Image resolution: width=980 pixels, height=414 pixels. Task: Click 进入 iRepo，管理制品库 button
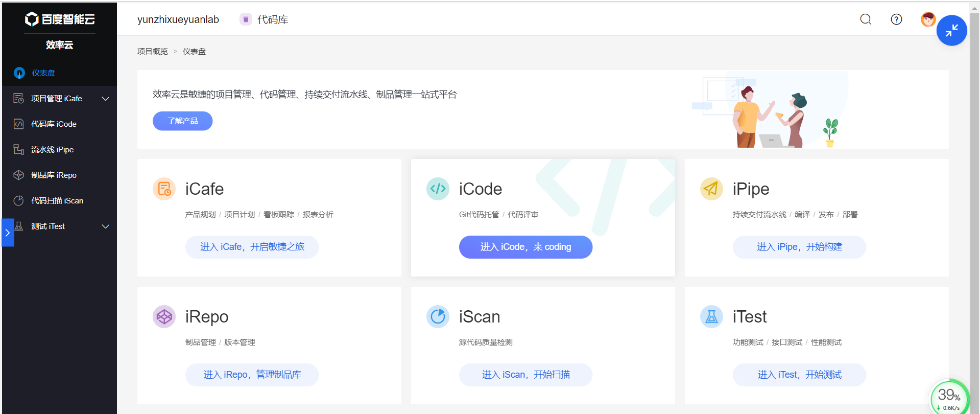(252, 375)
